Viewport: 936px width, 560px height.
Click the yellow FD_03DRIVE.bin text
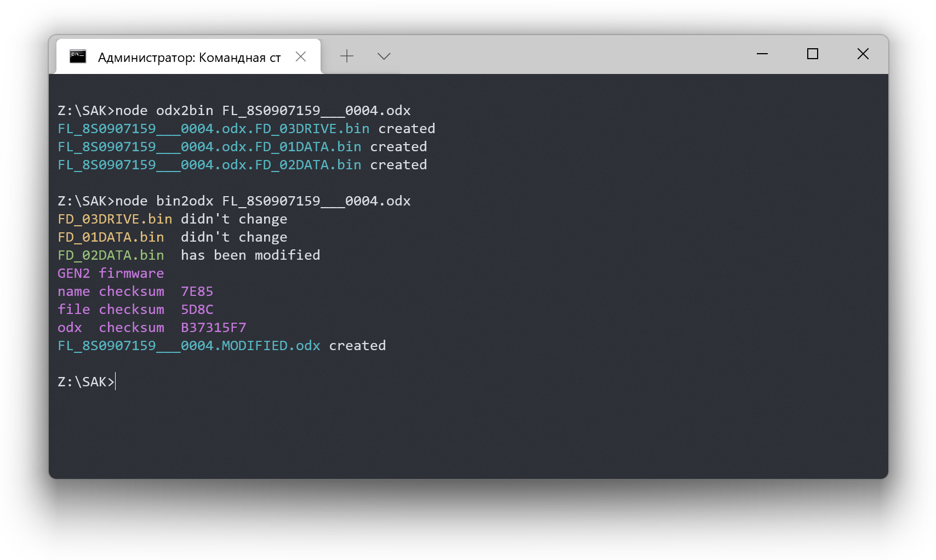click(x=115, y=219)
